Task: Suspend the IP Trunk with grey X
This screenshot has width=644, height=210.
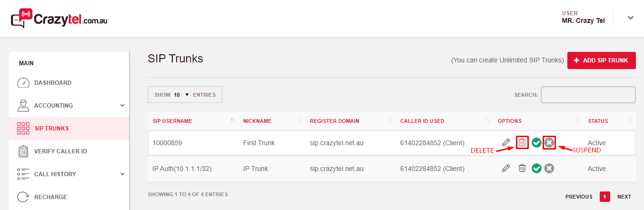Action: pos(549,168)
